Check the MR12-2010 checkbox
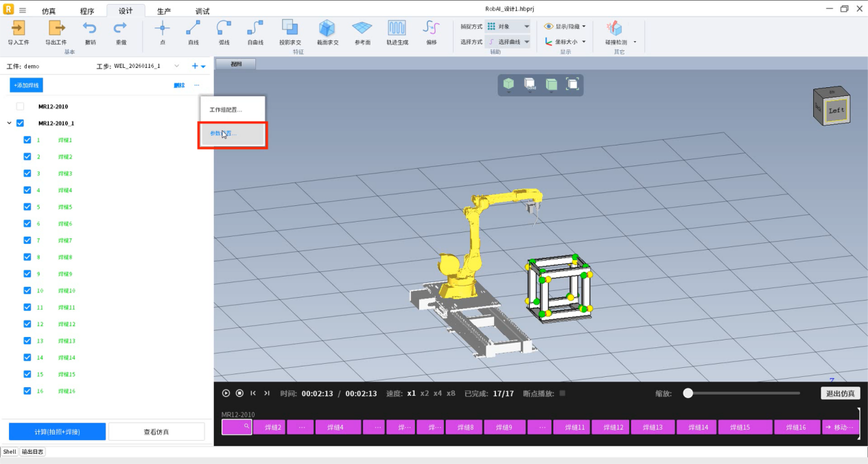Image resolution: width=868 pixels, height=464 pixels. click(20, 106)
